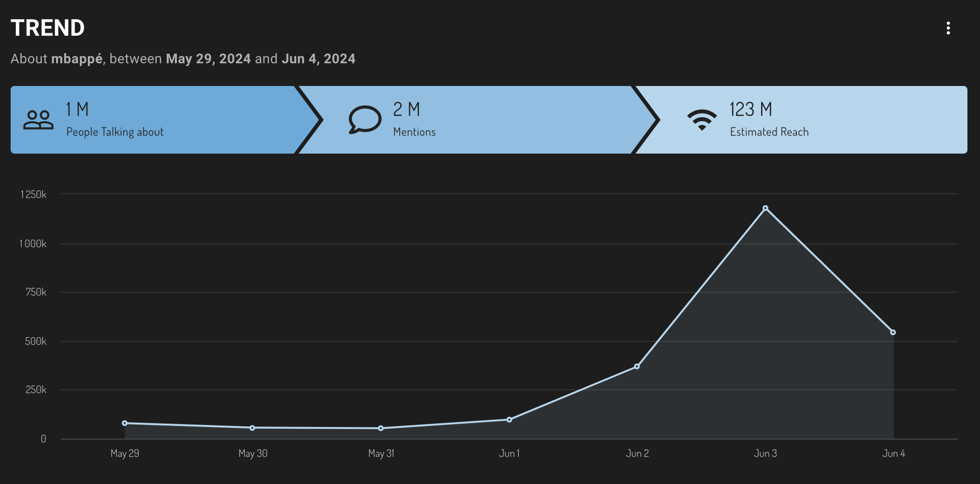Viewport: 980px width, 484px height.
Task: Select the Jun 2 data point
Action: tap(637, 367)
